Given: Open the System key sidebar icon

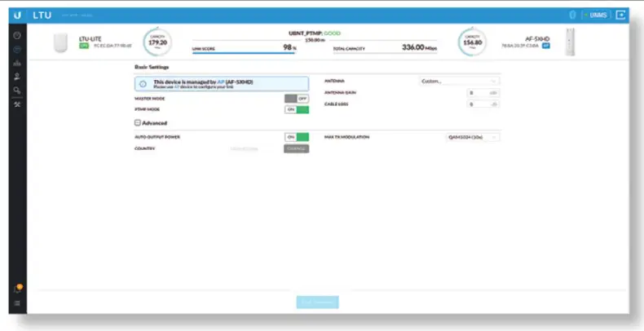Looking at the screenshot, I should coord(17,90).
